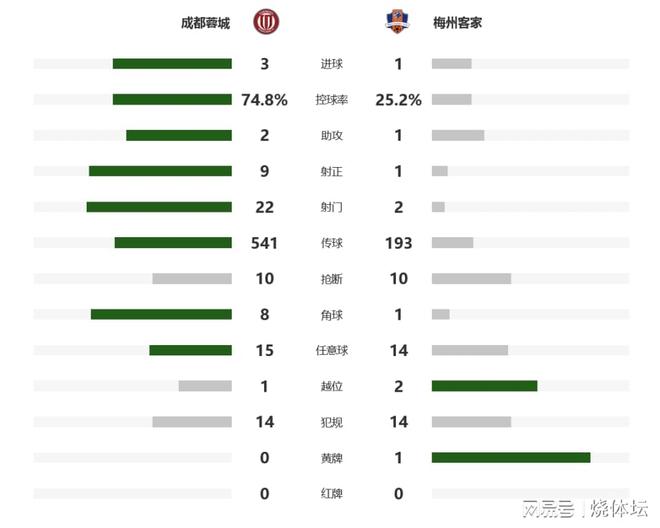Image resolution: width=660 pixels, height=528 pixels.
Task: Click the 193 passes value for 梅州客家
Action: point(398,243)
